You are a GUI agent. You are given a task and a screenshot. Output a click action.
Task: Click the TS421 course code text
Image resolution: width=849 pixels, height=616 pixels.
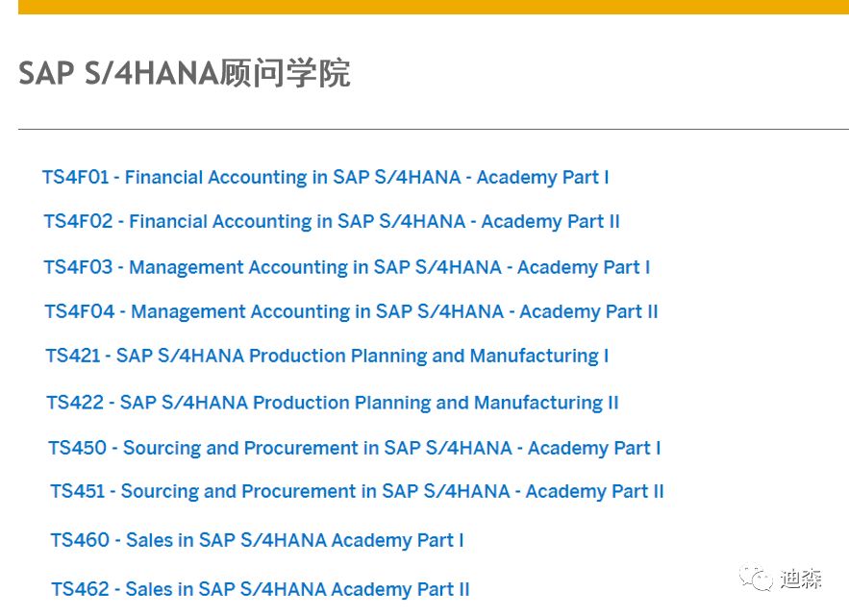(73, 357)
